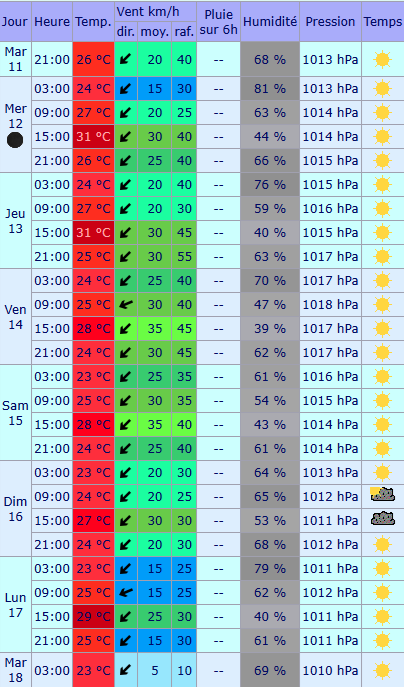Select the Lun 17 day cell
404x687 pixels.
pyautogui.click(x=15, y=605)
